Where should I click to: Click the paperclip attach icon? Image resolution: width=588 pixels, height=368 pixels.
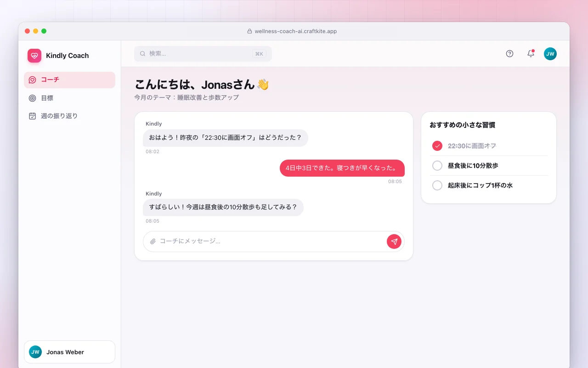pyautogui.click(x=153, y=241)
